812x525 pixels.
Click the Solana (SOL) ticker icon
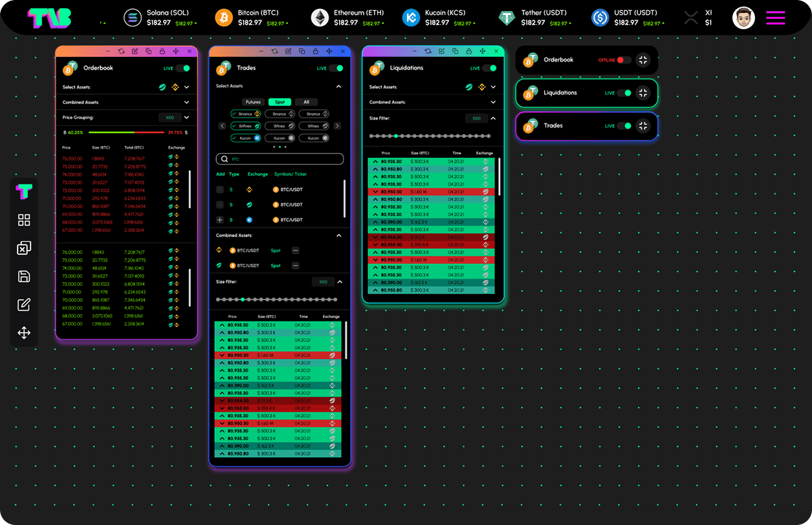(133, 17)
